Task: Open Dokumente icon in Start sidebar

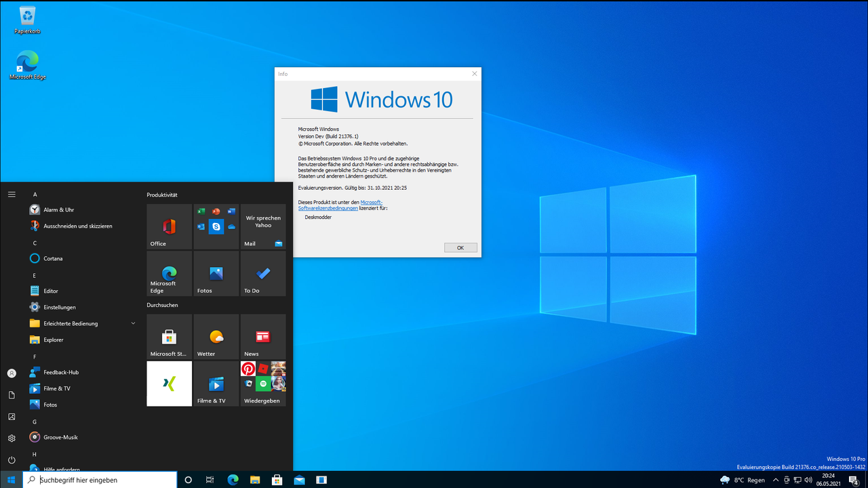Action: [x=12, y=395]
